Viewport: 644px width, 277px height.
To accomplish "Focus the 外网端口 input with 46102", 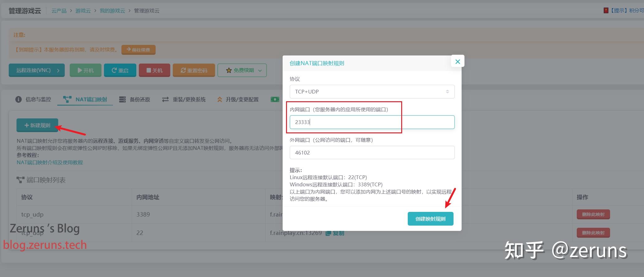I will point(372,153).
